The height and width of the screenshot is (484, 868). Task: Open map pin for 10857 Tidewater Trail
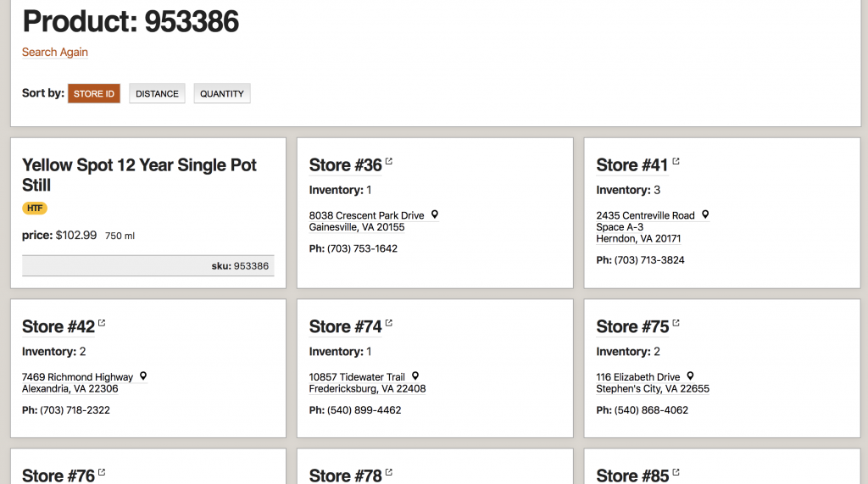click(x=415, y=376)
